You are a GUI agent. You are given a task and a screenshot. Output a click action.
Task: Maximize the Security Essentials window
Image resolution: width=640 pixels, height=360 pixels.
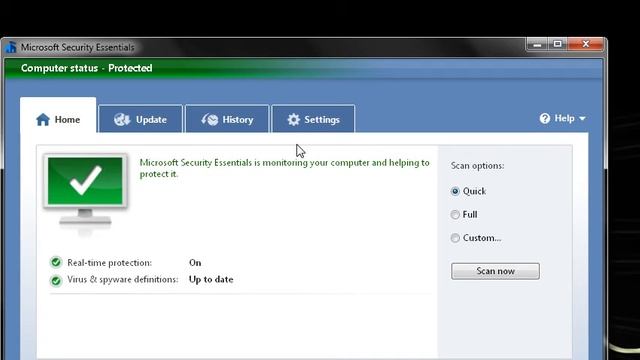557,44
